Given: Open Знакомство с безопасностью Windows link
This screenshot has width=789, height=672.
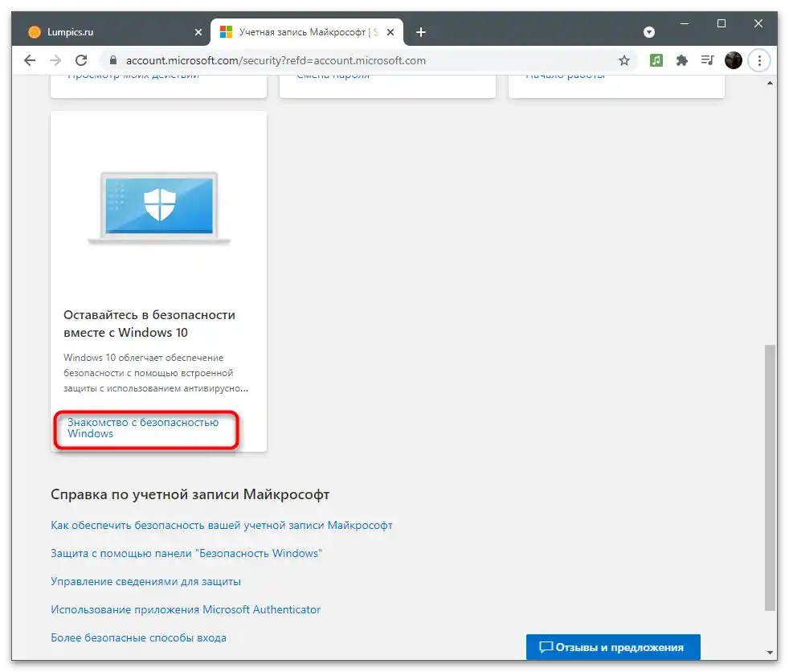Looking at the screenshot, I should [x=143, y=428].
